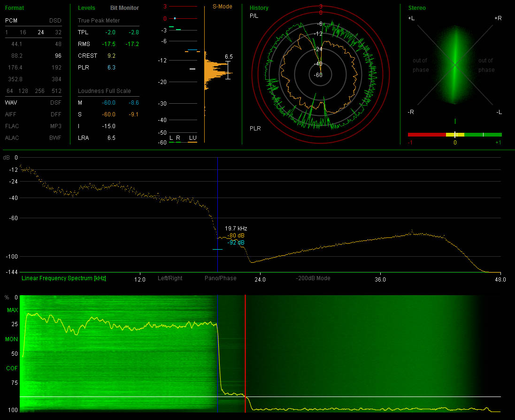This screenshot has width=515, height=420.
Task: Click the stereo vectorscope display
Action: click(454, 64)
